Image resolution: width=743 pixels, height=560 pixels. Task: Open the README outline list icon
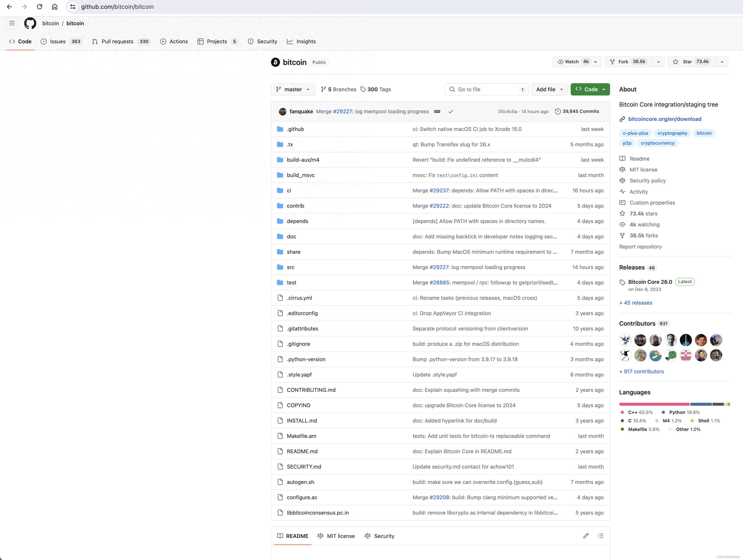(x=601, y=536)
